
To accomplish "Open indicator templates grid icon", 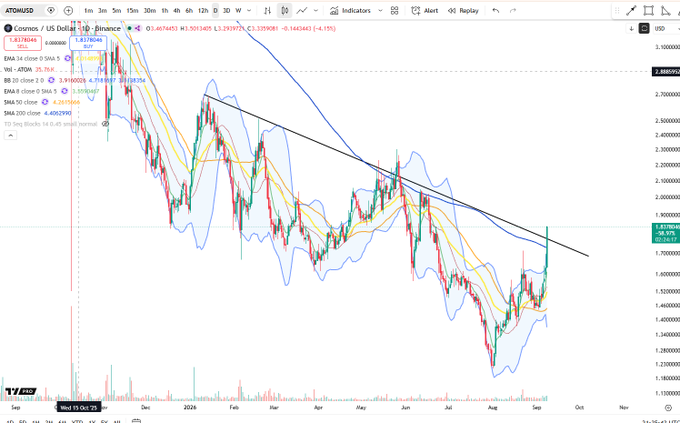I will click(x=394, y=10).
